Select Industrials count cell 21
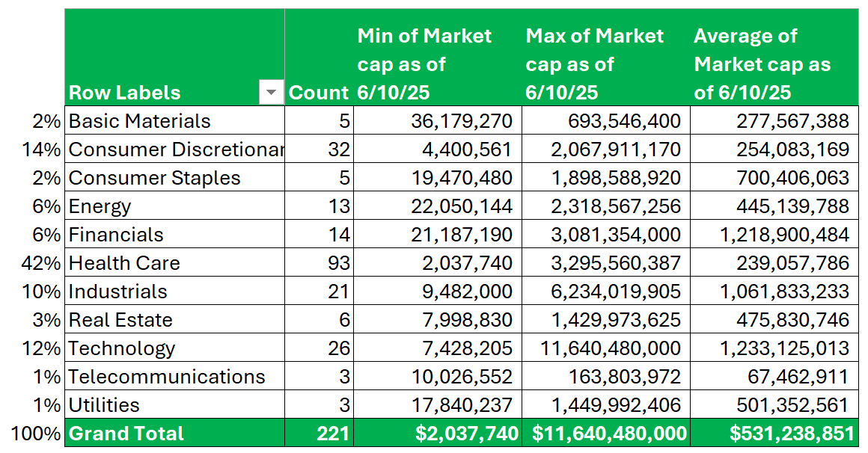868x453 pixels. point(319,290)
